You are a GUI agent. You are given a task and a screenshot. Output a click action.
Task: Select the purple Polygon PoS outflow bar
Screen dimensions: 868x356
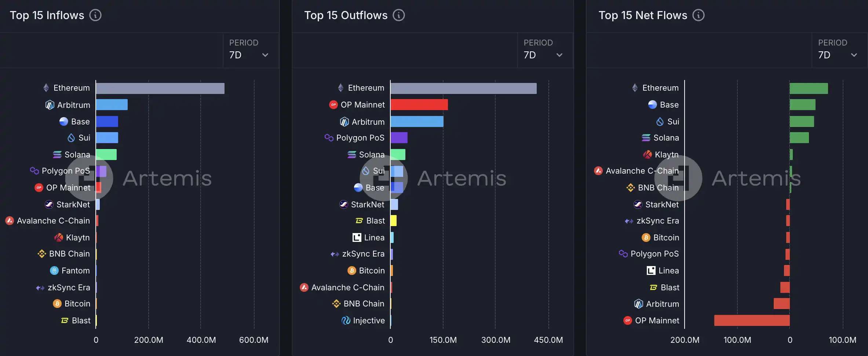tap(399, 138)
